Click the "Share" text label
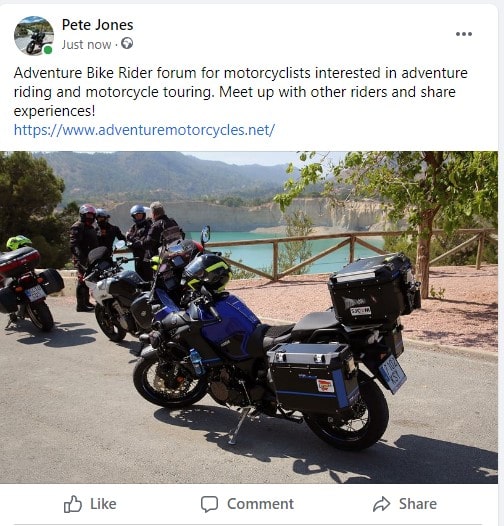 [x=418, y=504]
